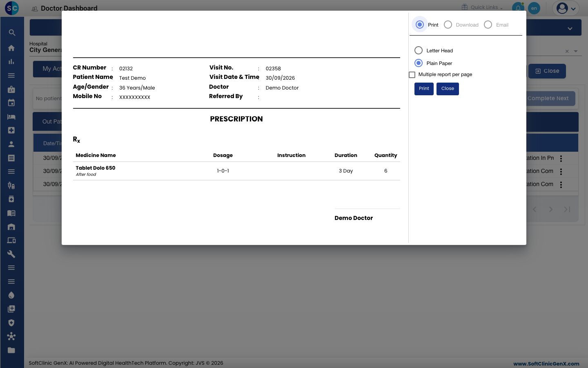Clear the Hospital field with the x icon
The image size is (588, 368).
coord(567,51)
